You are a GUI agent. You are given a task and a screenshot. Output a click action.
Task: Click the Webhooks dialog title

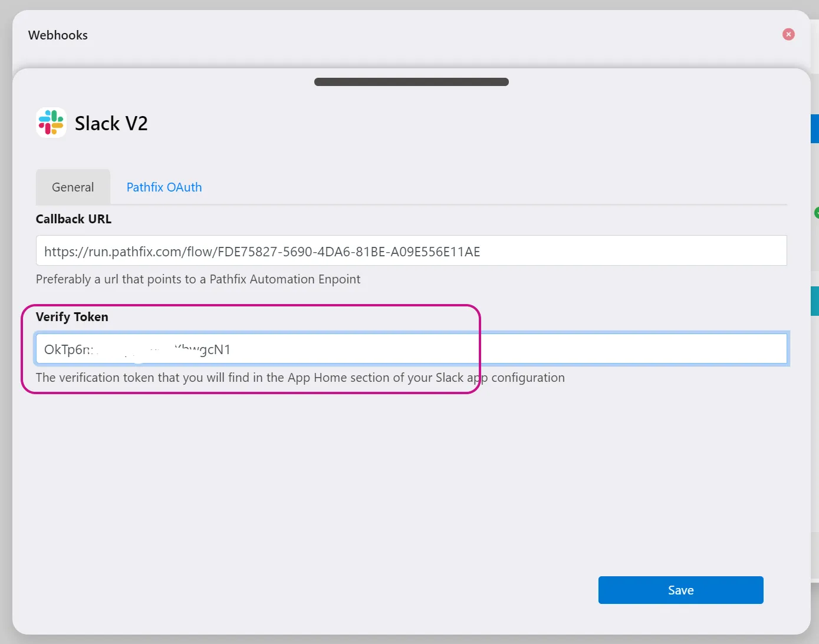[58, 35]
